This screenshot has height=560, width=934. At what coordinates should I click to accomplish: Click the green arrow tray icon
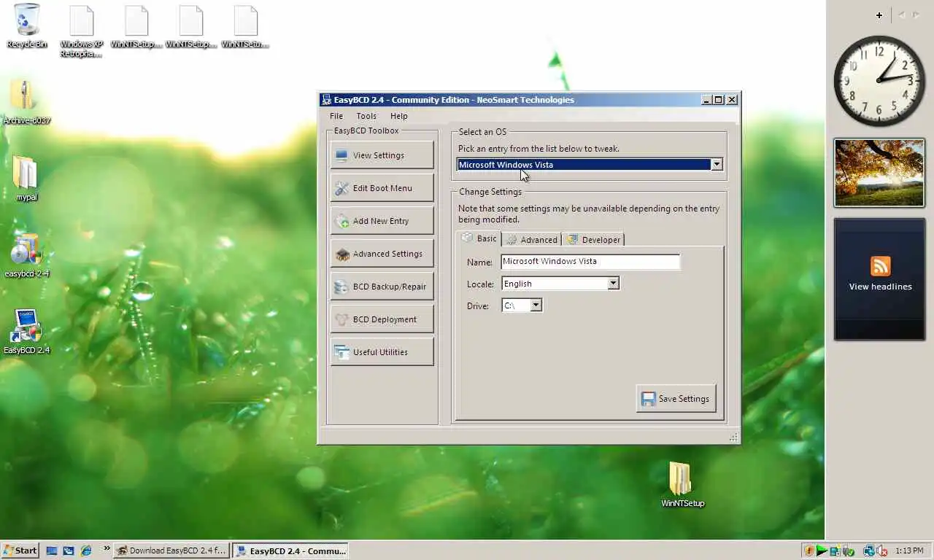coord(822,551)
